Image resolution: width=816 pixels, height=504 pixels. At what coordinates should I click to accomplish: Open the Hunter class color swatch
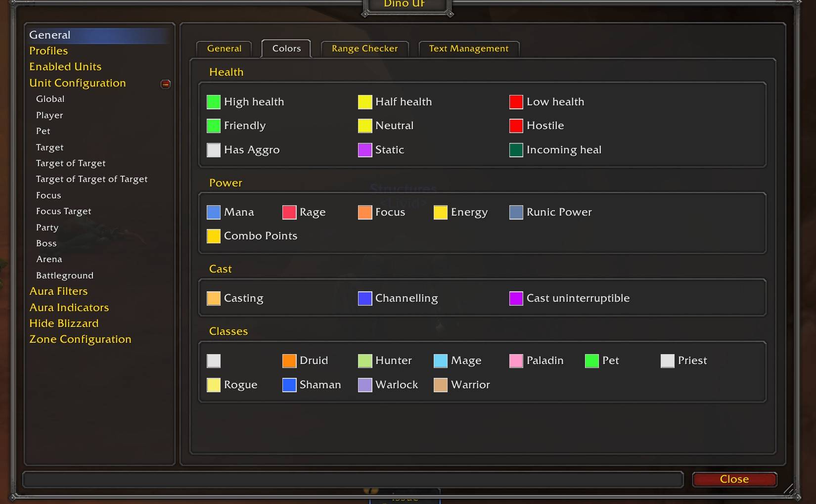point(364,361)
